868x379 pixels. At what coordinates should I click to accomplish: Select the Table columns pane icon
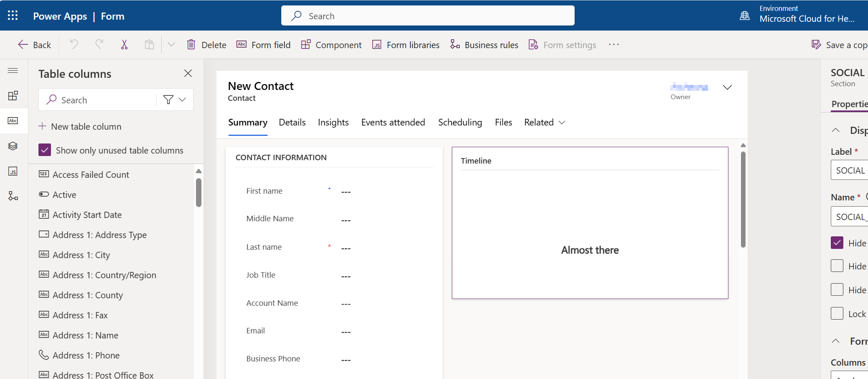click(13, 121)
